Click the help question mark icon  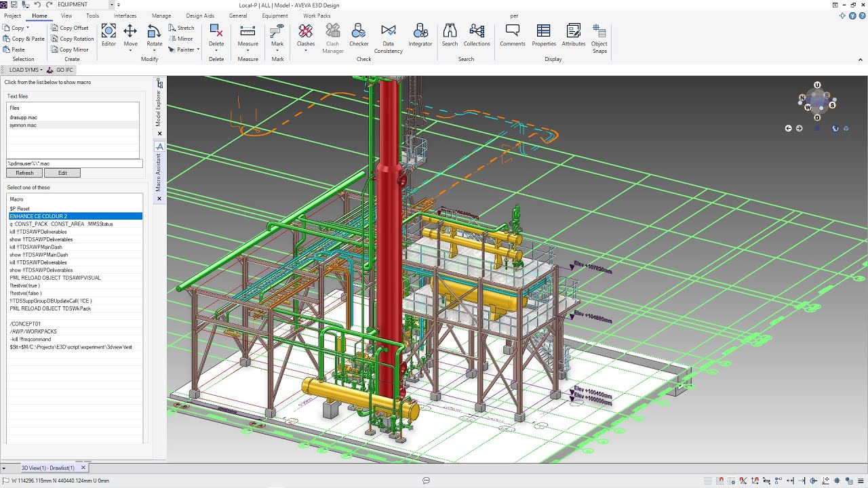coord(862,15)
